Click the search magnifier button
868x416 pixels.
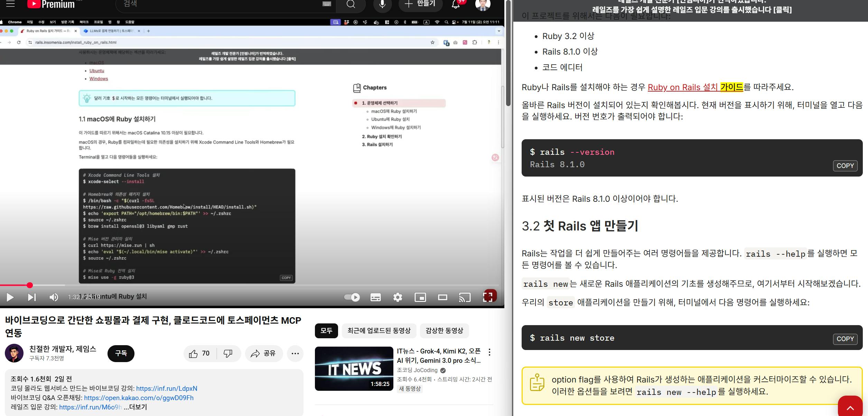[351, 4]
